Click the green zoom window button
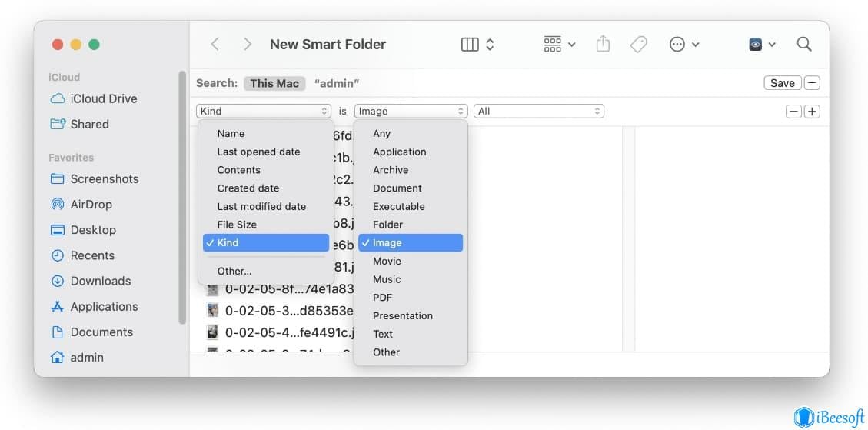Viewport: 868px width, 430px height. (94, 45)
